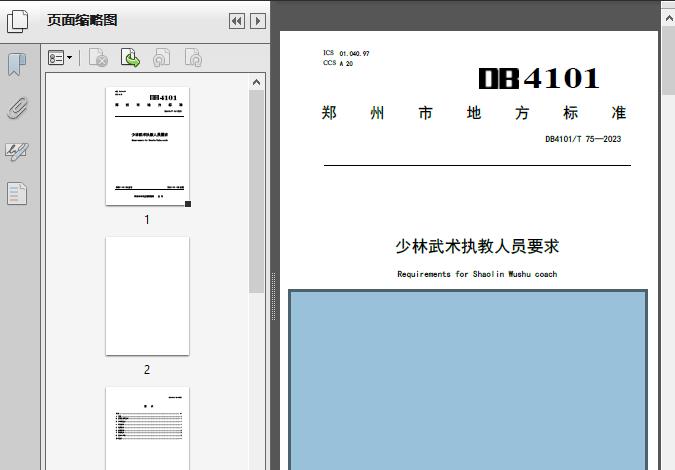Click the 页面缩略图 panel title
The image size is (675, 470).
(82, 20)
